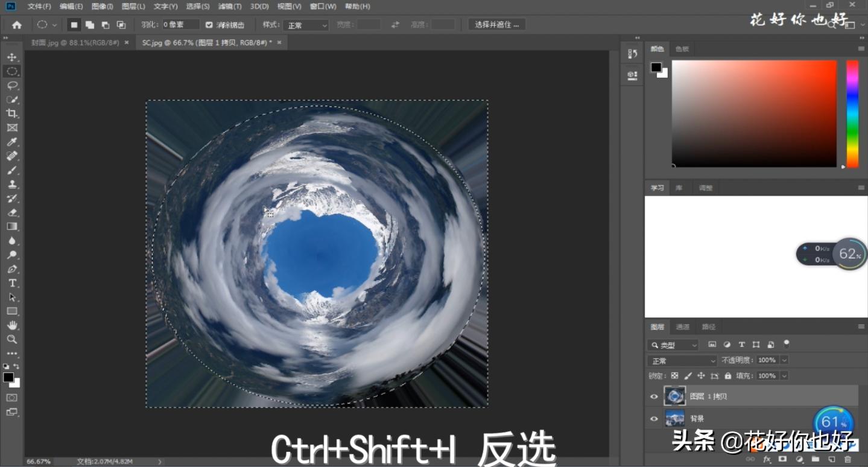Switch to the 通道 tab

(682, 326)
